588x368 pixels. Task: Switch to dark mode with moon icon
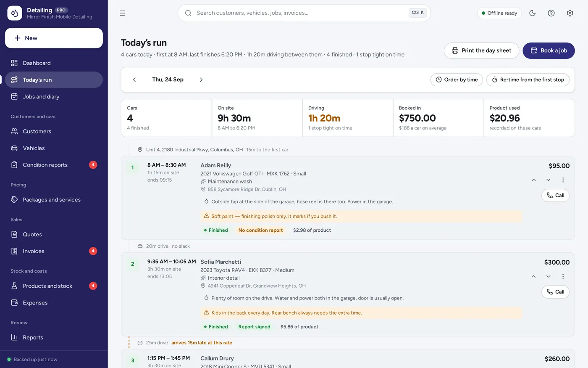533,13
